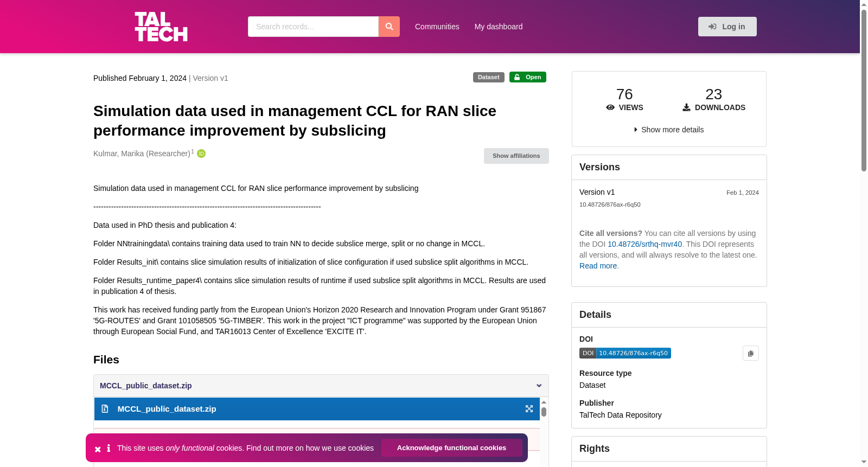Click the Dataset resource type badge
This screenshot has width=868, height=467.
click(x=488, y=77)
